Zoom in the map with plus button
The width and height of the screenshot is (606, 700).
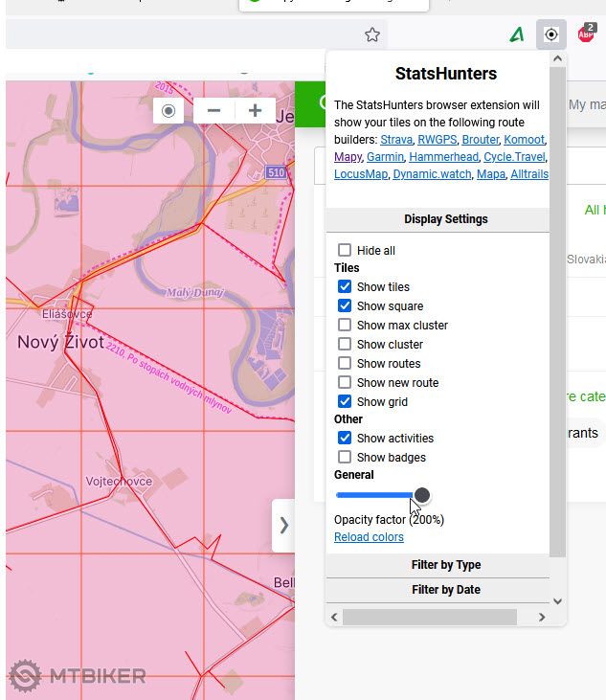(255, 110)
